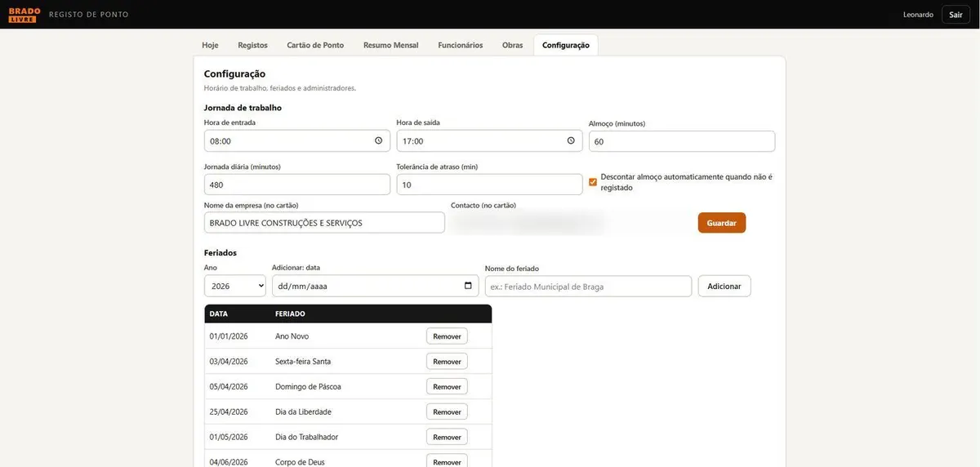Open clock picker in Hora de saída
Image resolution: width=980 pixels, height=467 pixels.
pos(571,140)
